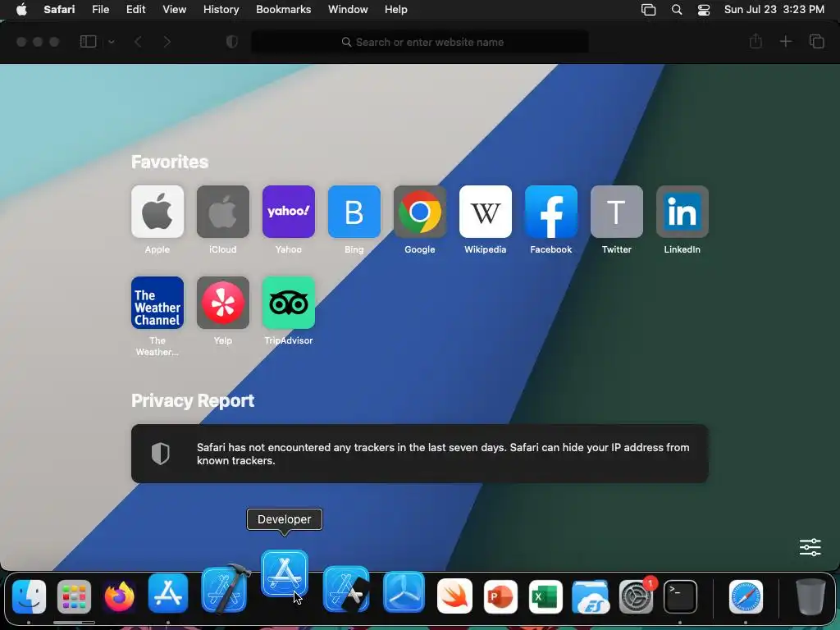Image resolution: width=840 pixels, height=630 pixels.
Task: Switch to Safari in the Dock
Action: 746,596
